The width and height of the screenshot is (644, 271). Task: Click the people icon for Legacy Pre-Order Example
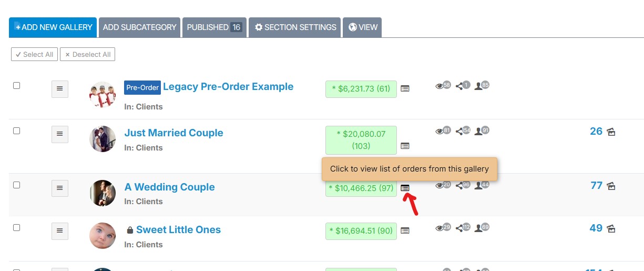pos(478,86)
